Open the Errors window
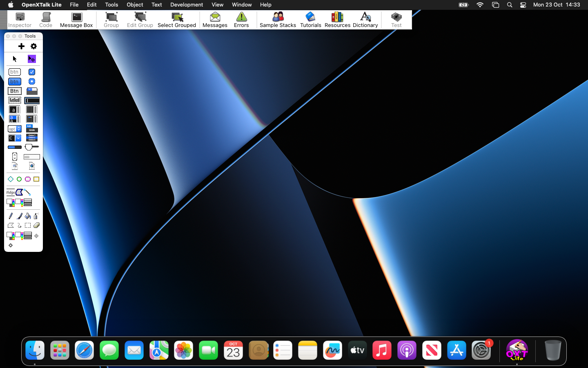 click(x=241, y=20)
